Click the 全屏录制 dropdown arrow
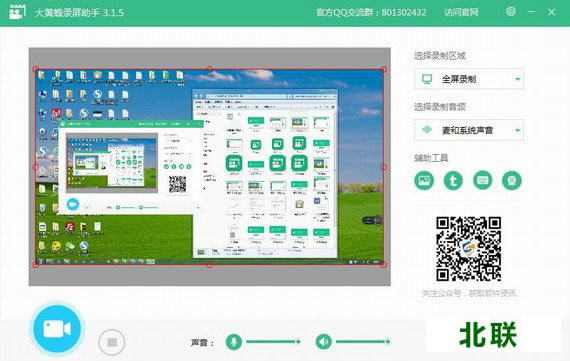This screenshot has width=570, height=361. tap(517, 79)
